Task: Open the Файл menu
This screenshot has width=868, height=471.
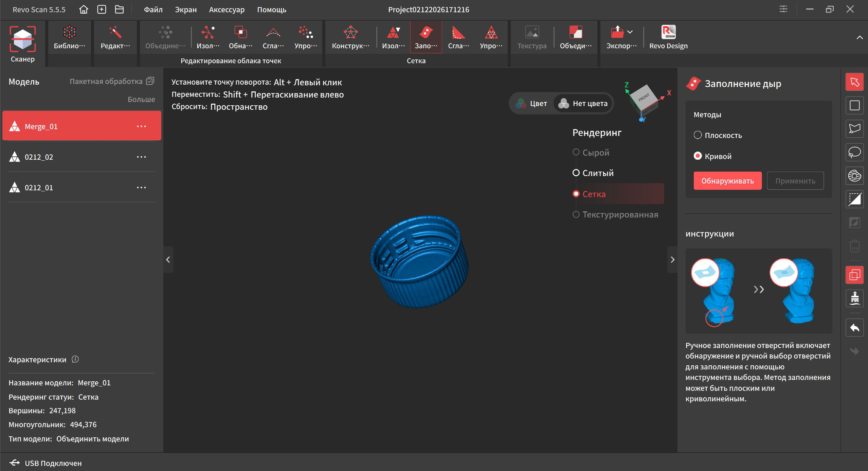Action: tap(153, 10)
